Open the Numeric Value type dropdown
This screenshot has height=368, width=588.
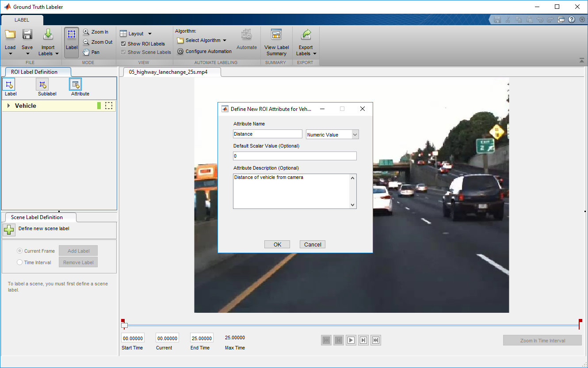point(332,134)
